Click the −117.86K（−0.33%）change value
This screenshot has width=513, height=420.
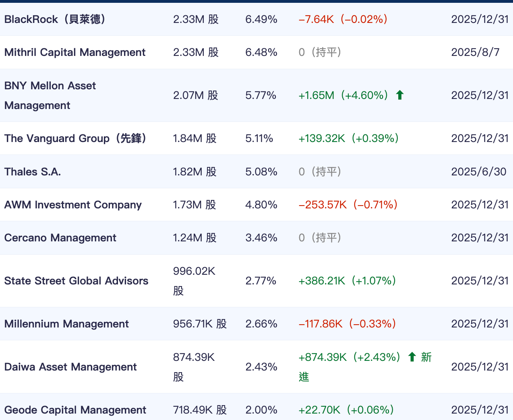(x=348, y=324)
